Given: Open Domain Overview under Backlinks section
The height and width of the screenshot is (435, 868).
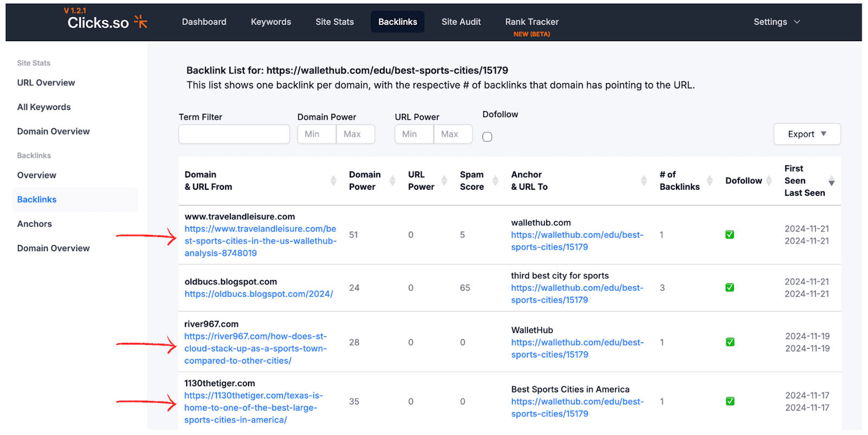Looking at the screenshot, I should tap(53, 248).
